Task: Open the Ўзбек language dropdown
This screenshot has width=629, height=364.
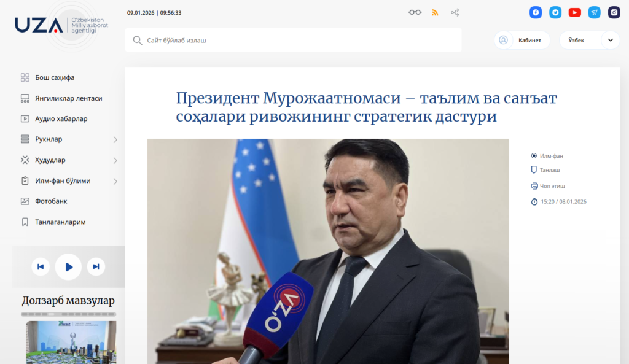Action: coord(590,40)
